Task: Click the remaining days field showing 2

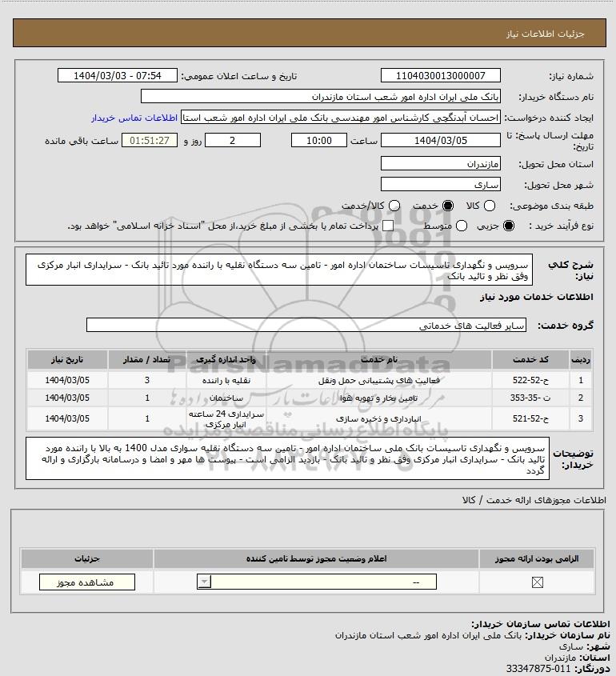Action: click(232, 140)
